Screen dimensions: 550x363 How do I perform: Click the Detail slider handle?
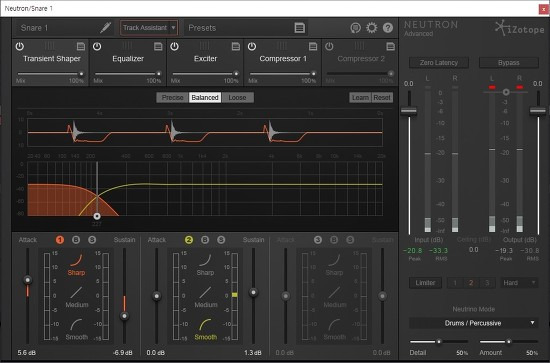click(439, 341)
